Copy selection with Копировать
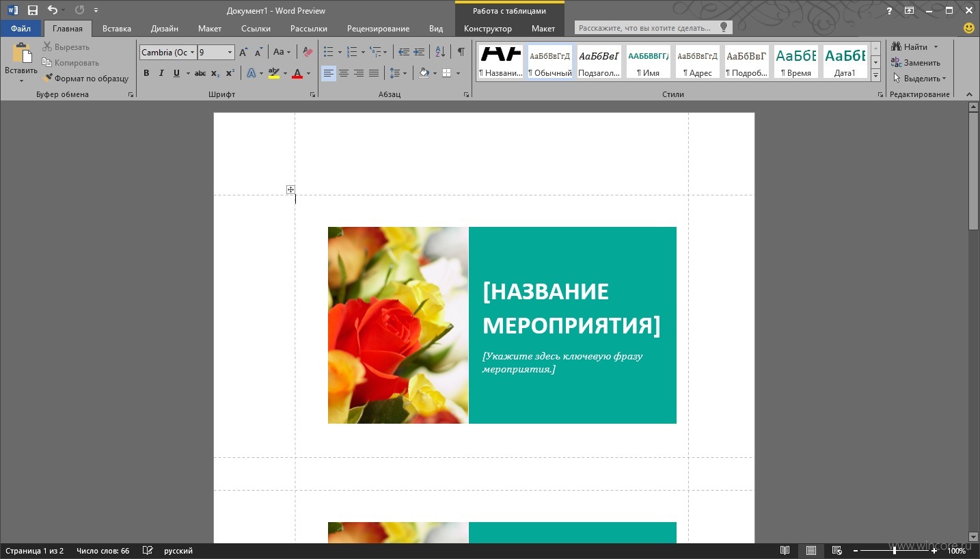This screenshot has width=980, height=559. coord(70,63)
